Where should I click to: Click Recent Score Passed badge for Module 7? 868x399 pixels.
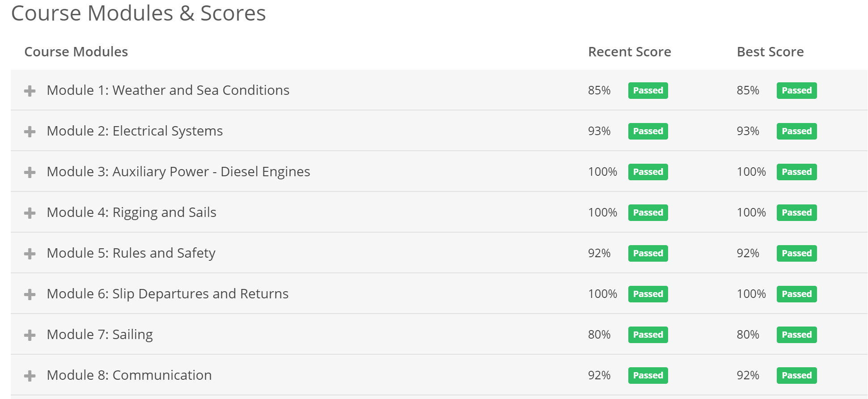click(648, 335)
